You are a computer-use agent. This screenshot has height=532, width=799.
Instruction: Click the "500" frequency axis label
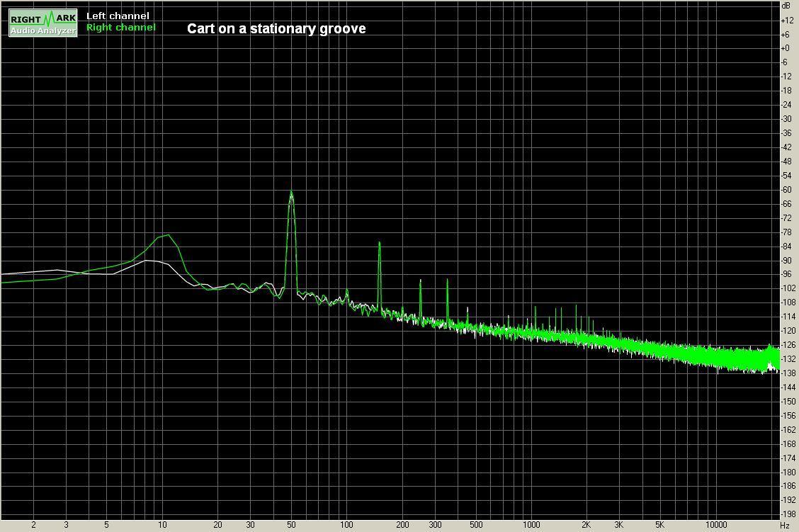tap(476, 525)
